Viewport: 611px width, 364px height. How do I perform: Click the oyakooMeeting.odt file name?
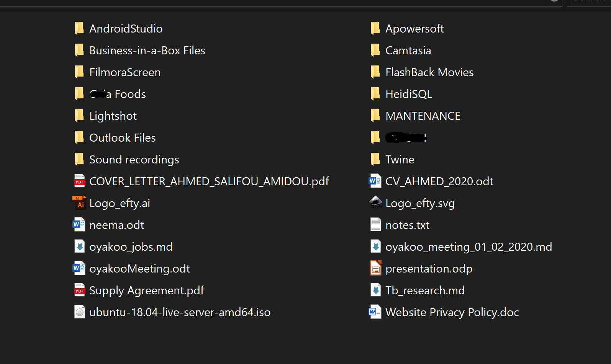coord(139,269)
